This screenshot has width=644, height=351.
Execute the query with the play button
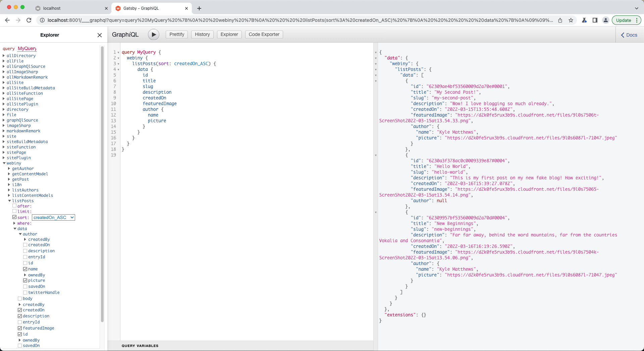point(154,34)
